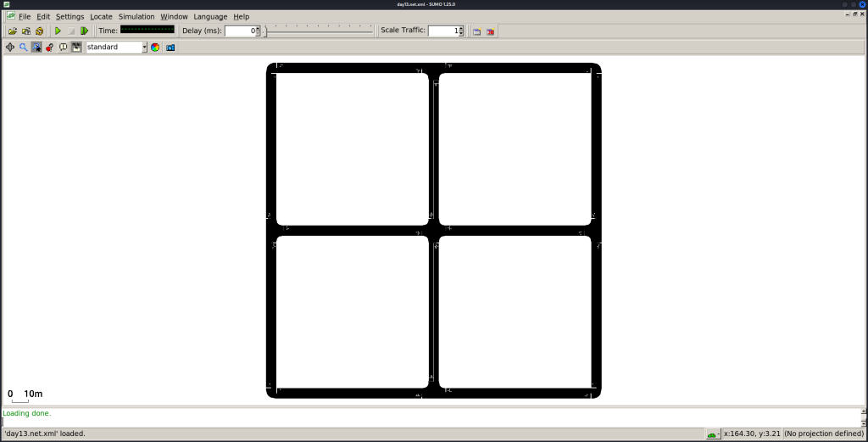This screenshot has width=868, height=442.
Task: Open the Language menu
Action: (210, 17)
